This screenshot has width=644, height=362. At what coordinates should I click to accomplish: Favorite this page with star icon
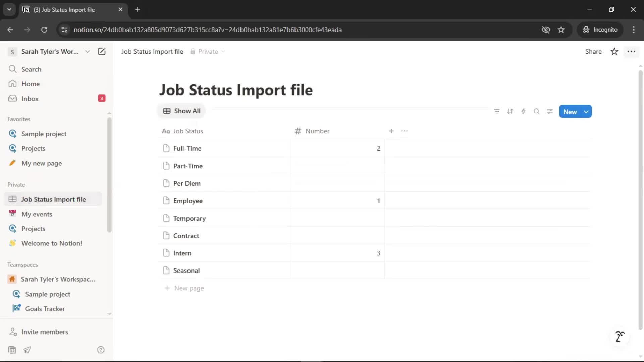[x=614, y=51]
